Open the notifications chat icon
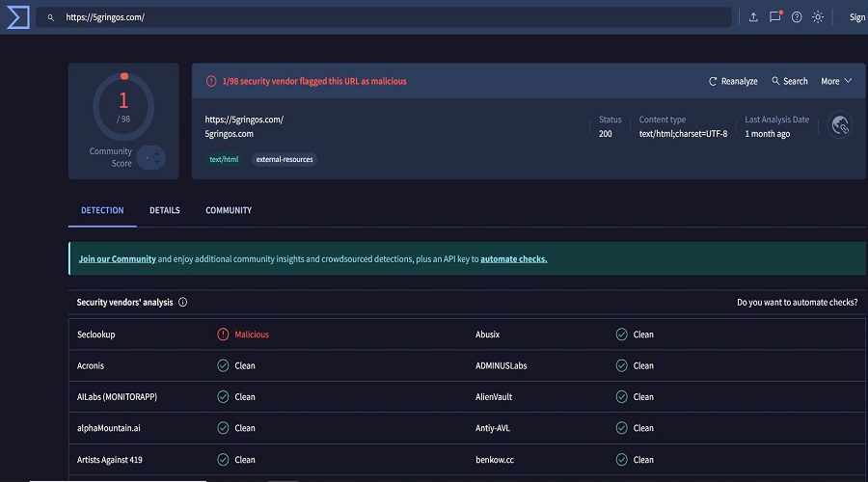 pos(775,17)
